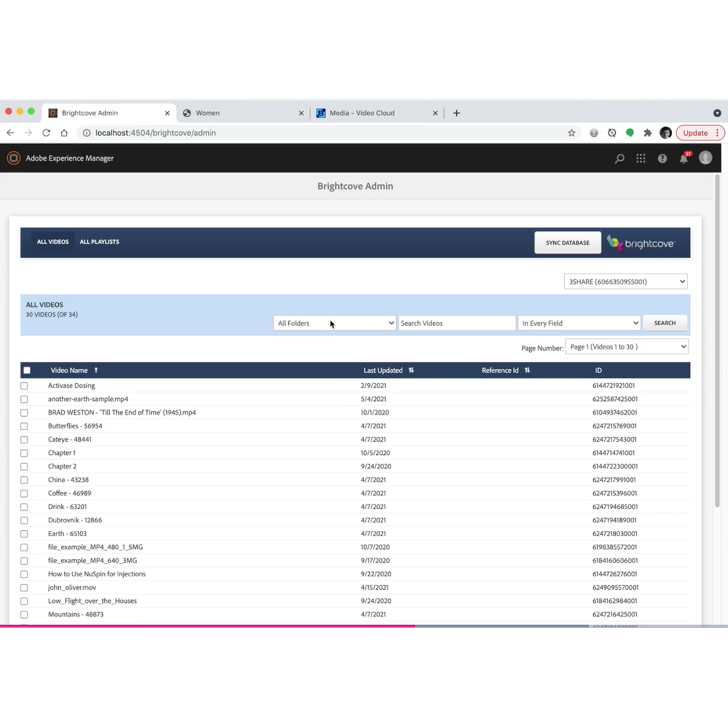Check the box for Activase Dosing
Image resolution: width=728 pixels, height=728 pixels.
pos(24,386)
